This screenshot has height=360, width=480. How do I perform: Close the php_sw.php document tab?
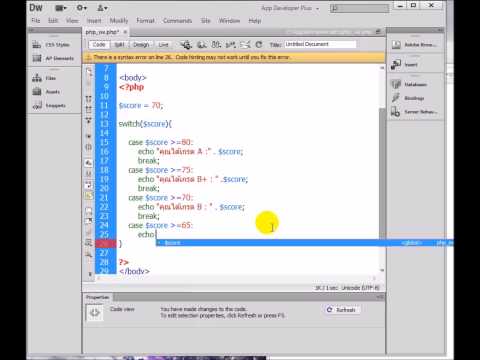(x=125, y=32)
